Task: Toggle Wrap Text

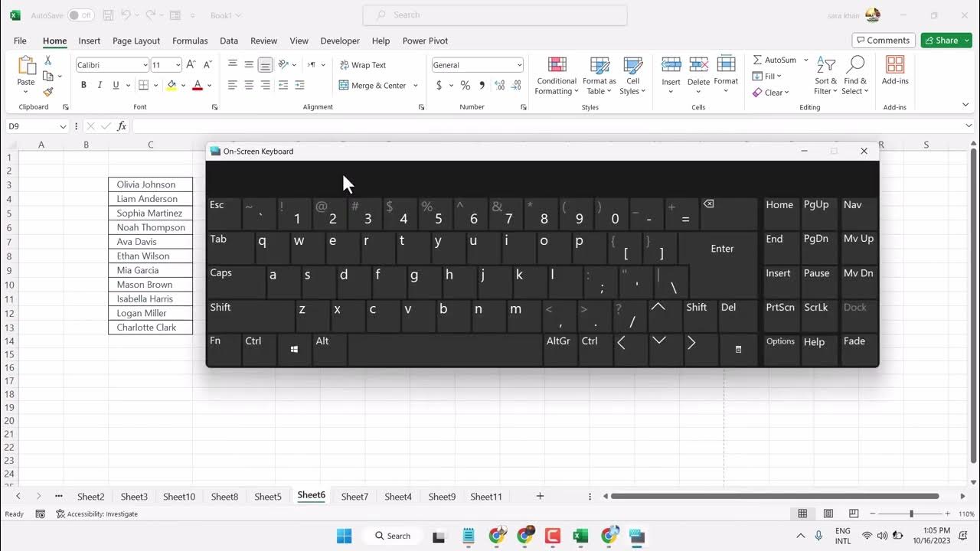Action: pyautogui.click(x=363, y=65)
